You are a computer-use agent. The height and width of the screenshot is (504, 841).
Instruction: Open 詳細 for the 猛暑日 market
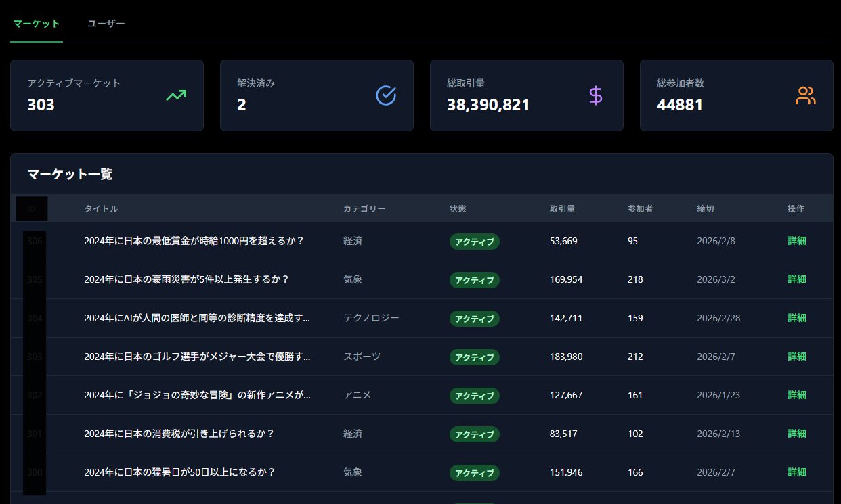click(x=797, y=472)
